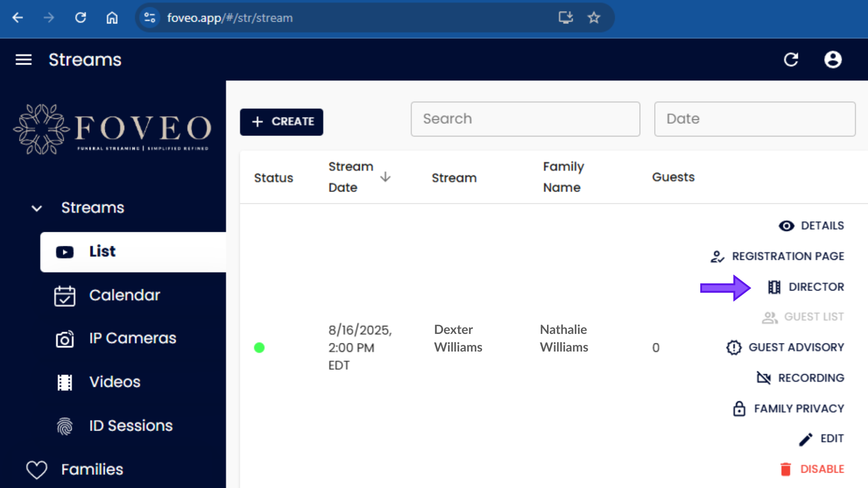
Task: Open the REGISTRATION PAGE link
Action: click(777, 256)
